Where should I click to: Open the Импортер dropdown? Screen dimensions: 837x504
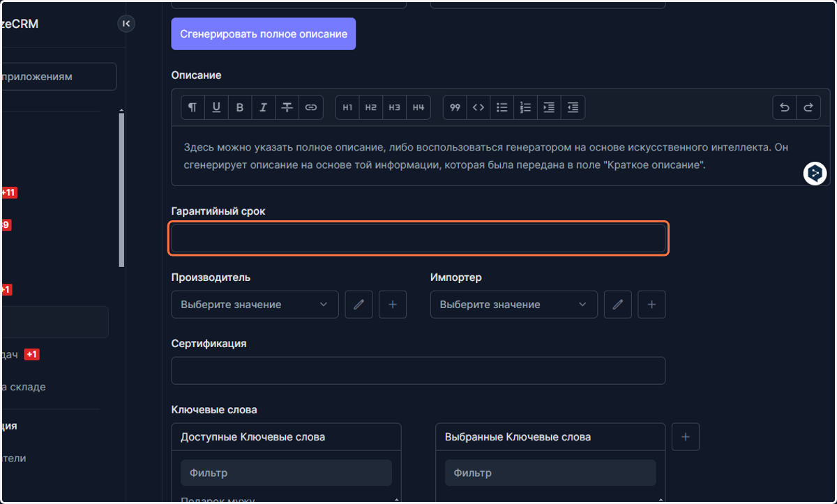point(514,305)
